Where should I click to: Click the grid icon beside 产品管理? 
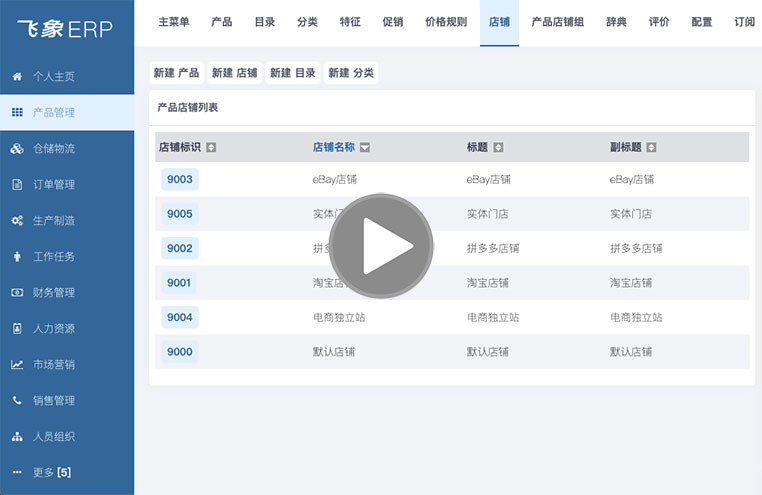click(17, 112)
